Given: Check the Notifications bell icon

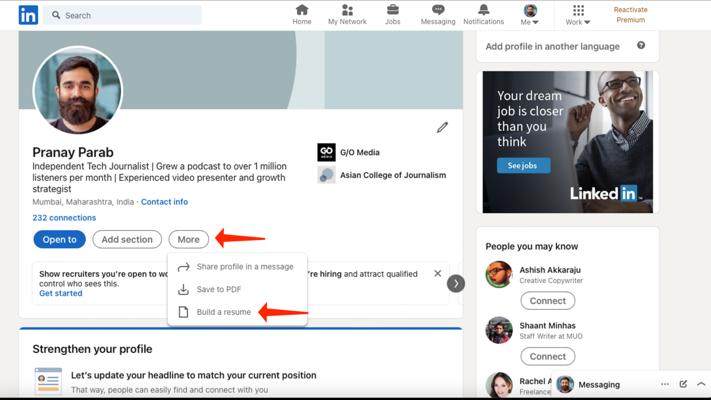Looking at the screenshot, I should tap(483, 11).
